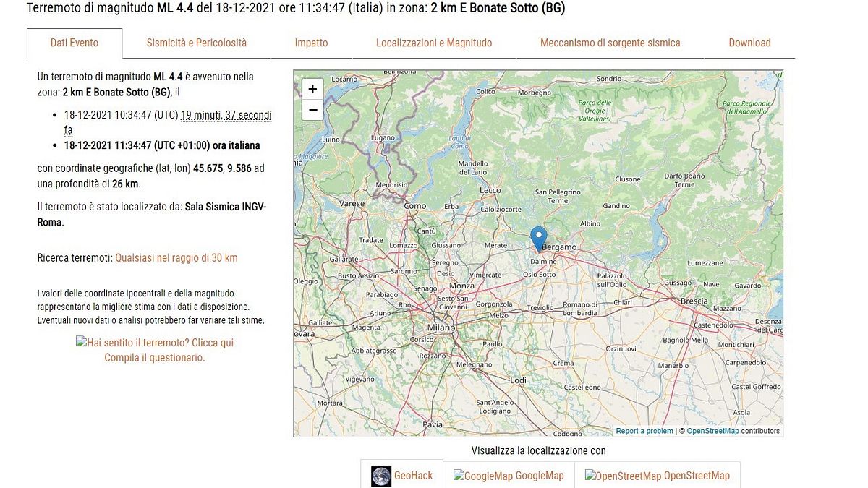This screenshot has width=868, height=488.
Task: Click the 'ora italiana' local time line
Action: pos(162,145)
